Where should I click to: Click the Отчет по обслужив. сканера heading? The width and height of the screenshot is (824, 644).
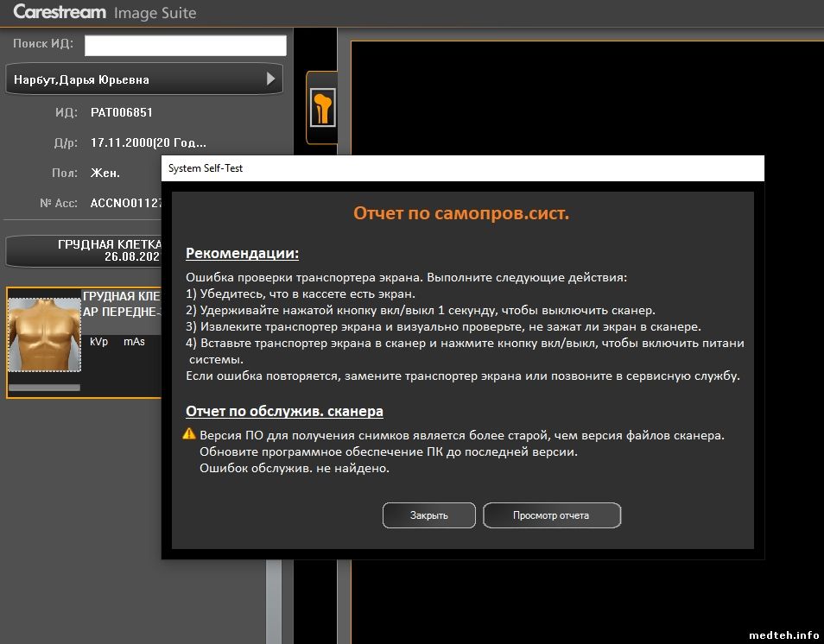click(284, 411)
